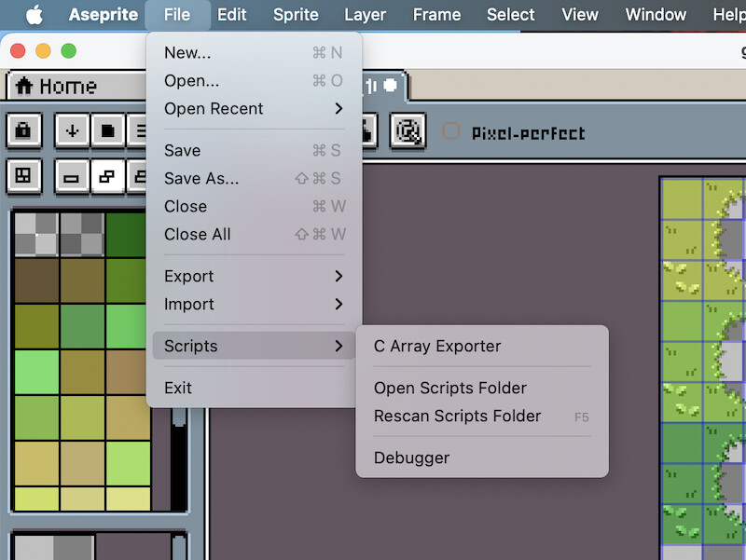
Task: Click Rescan Scripts Folder
Action: (457, 417)
